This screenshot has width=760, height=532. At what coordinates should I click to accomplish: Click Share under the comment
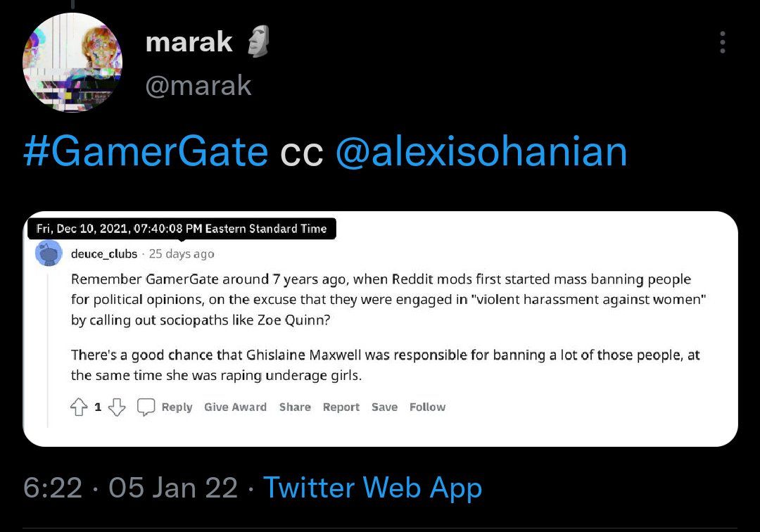(x=295, y=407)
